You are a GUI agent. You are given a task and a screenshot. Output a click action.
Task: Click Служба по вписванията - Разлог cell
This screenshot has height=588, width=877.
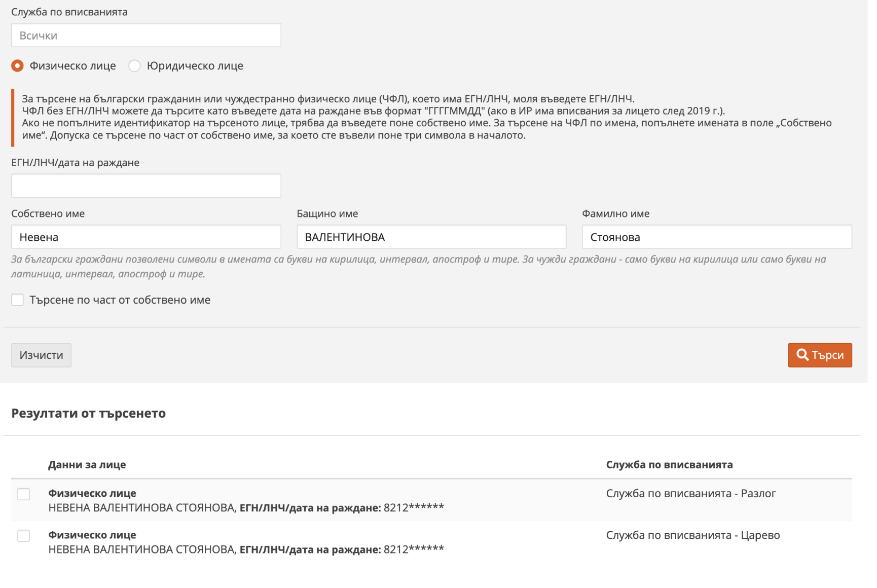click(x=691, y=494)
